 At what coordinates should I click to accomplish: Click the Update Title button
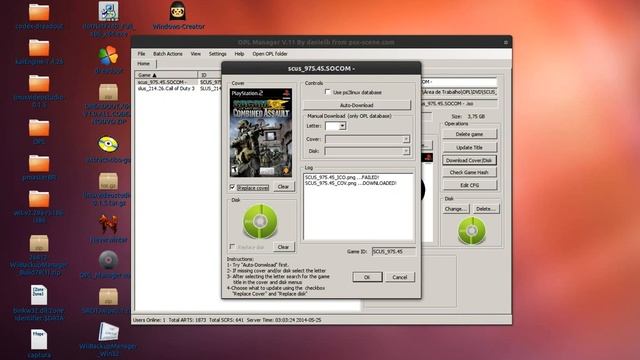tap(469, 147)
